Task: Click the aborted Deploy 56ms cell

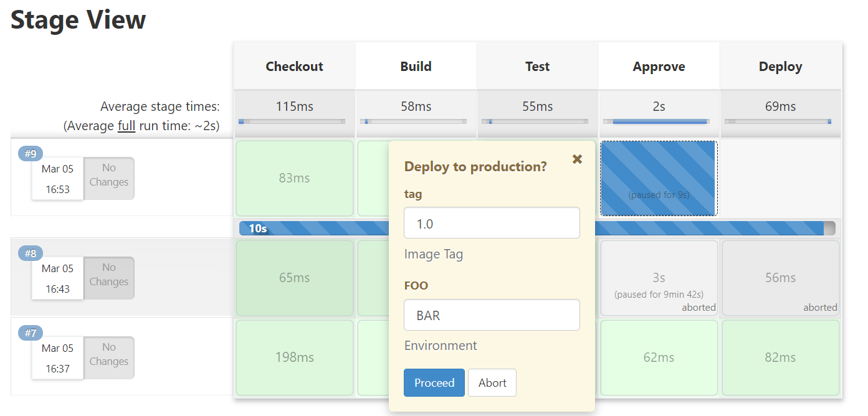Action: click(x=780, y=278)
